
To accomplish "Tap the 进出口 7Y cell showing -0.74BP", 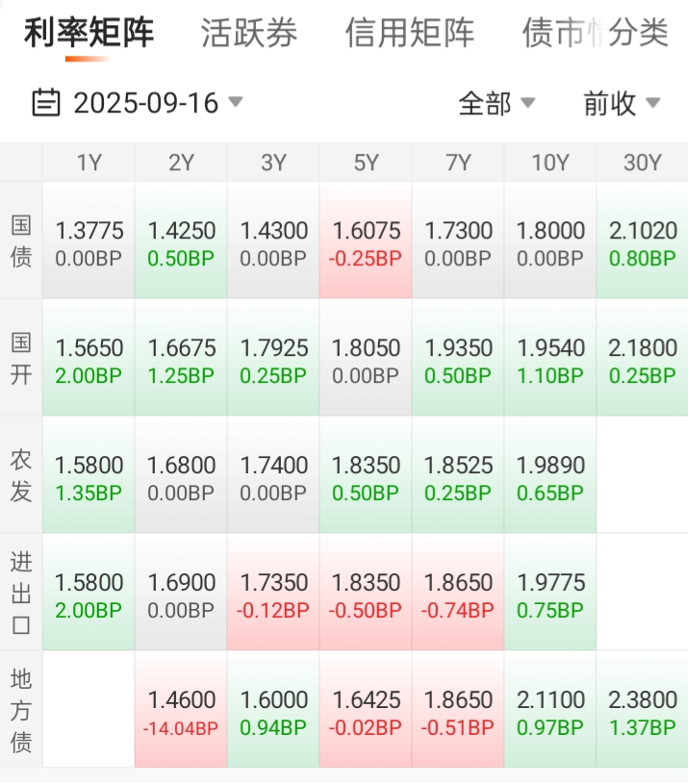I will click(x=458, y=593).
